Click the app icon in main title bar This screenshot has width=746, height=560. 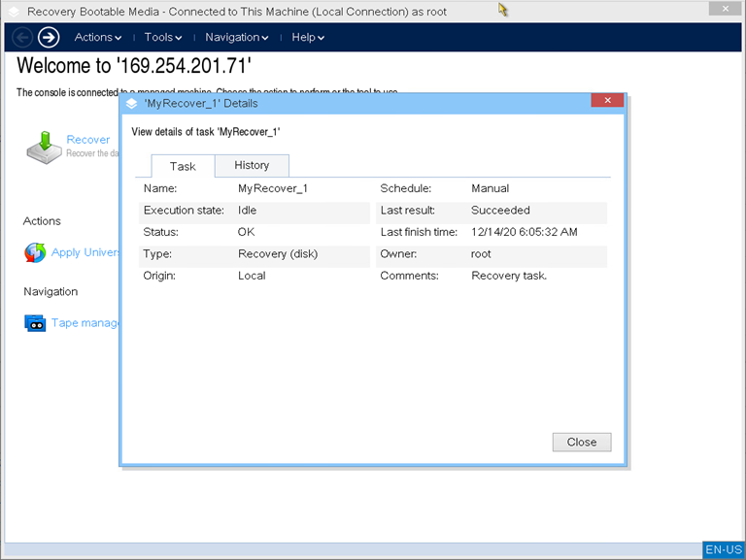[14, 12]
